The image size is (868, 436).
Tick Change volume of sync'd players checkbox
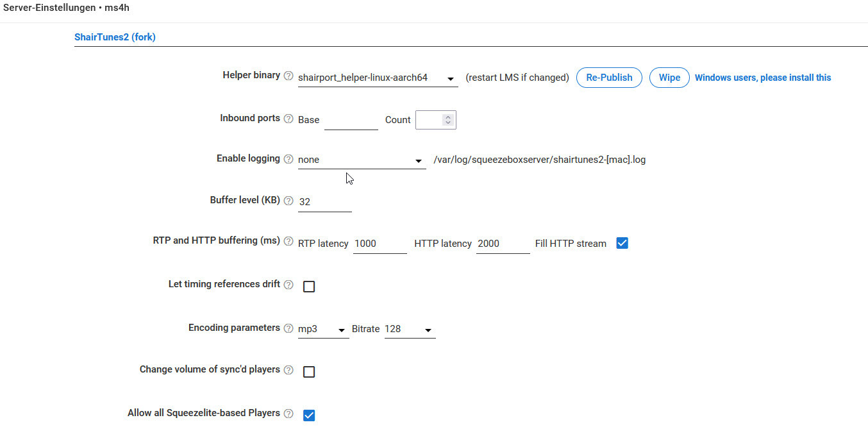[309, 372]
